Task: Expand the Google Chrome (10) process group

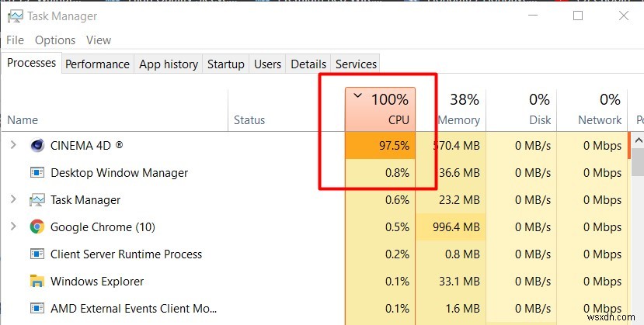Action: [12, 227]
